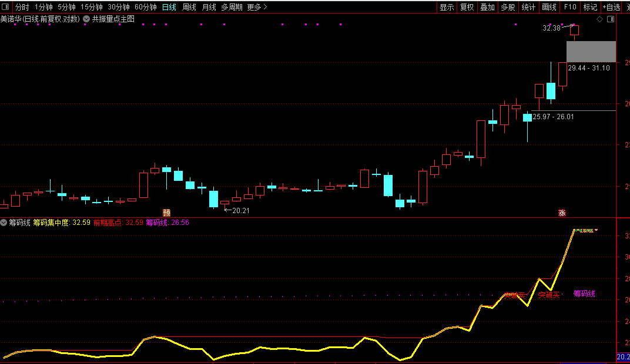This screenshot has height=364, width=630.
Task: Click the magenta 筹码线 label in subchart
Action: 584,294
